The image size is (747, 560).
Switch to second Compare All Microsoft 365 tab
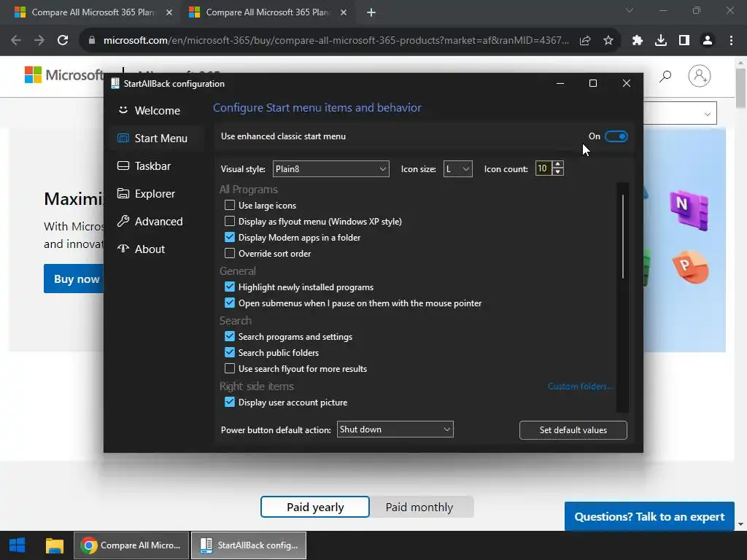[266, 12]
